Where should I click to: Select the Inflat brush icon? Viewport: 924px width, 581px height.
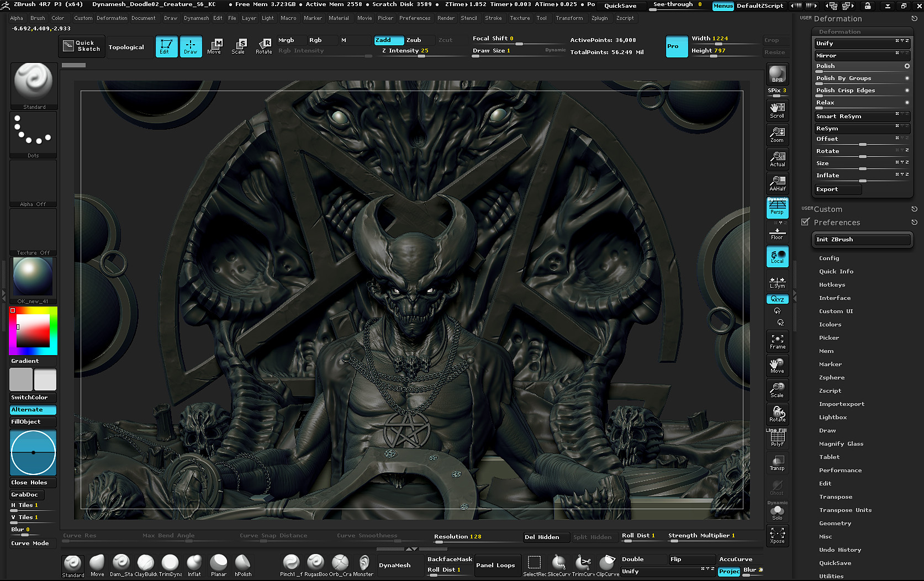(x=194, y=566)
